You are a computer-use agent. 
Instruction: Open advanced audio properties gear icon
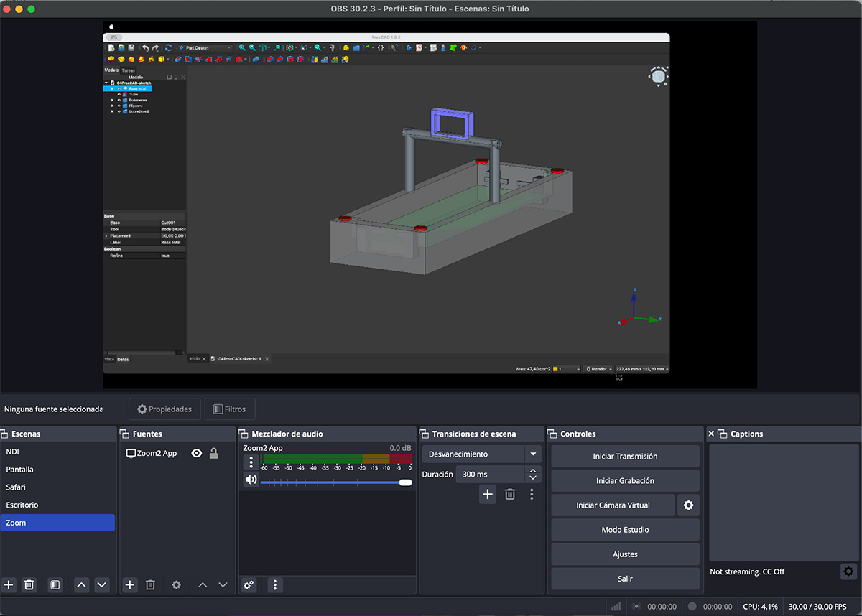click(x=249, y=585)
